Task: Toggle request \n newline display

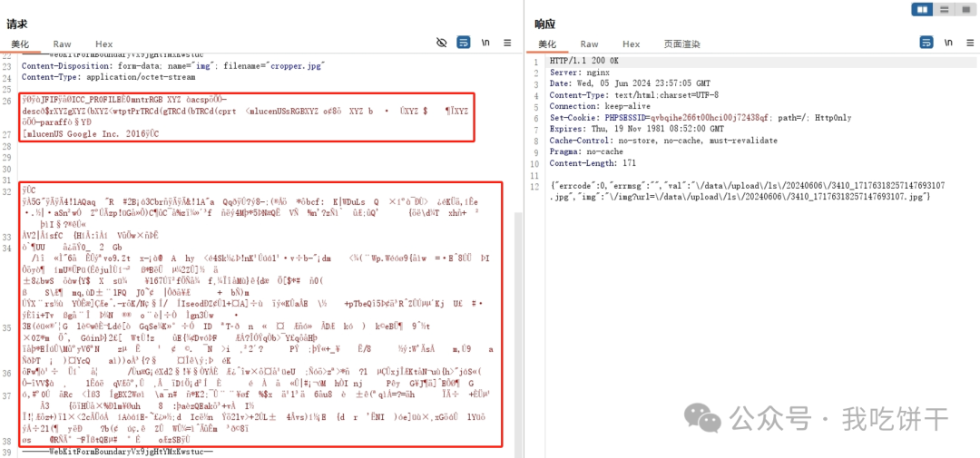Action: pyautogui.click(x=485, y=43)
